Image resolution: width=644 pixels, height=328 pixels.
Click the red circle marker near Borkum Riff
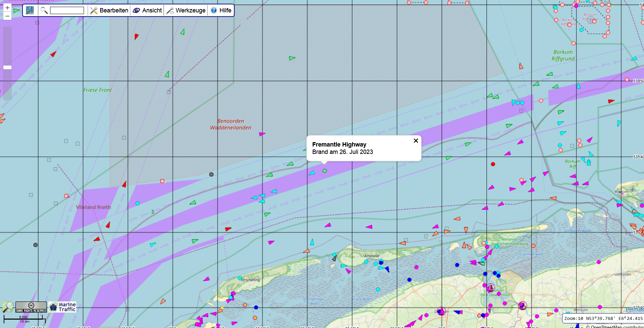coord(493,164)
